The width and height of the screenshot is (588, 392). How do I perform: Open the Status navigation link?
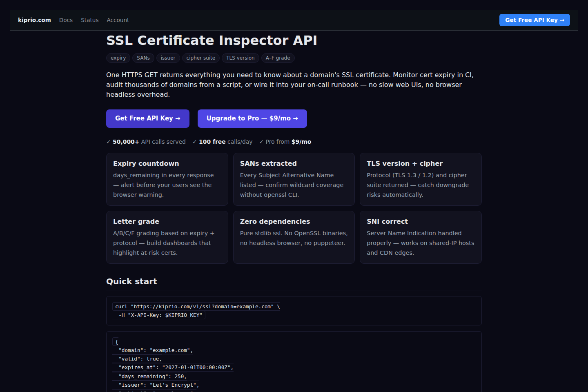(89, 20)
